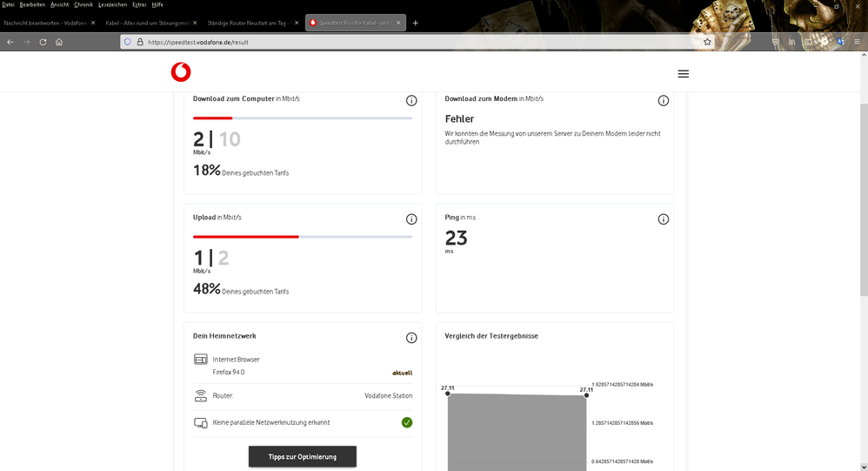868x471 pixels.
Task: Click the translate extension icon
Action: pos(840,42)
